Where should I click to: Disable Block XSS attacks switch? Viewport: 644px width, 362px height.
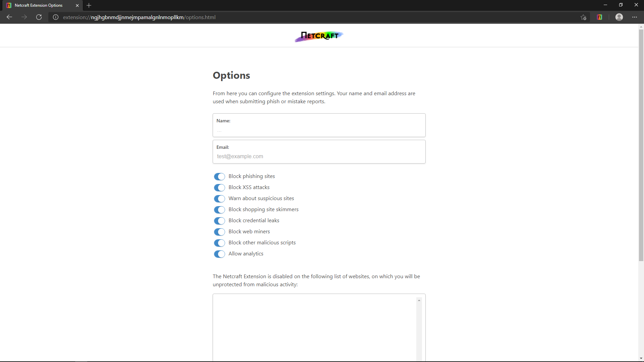click(x=219, y=188)
